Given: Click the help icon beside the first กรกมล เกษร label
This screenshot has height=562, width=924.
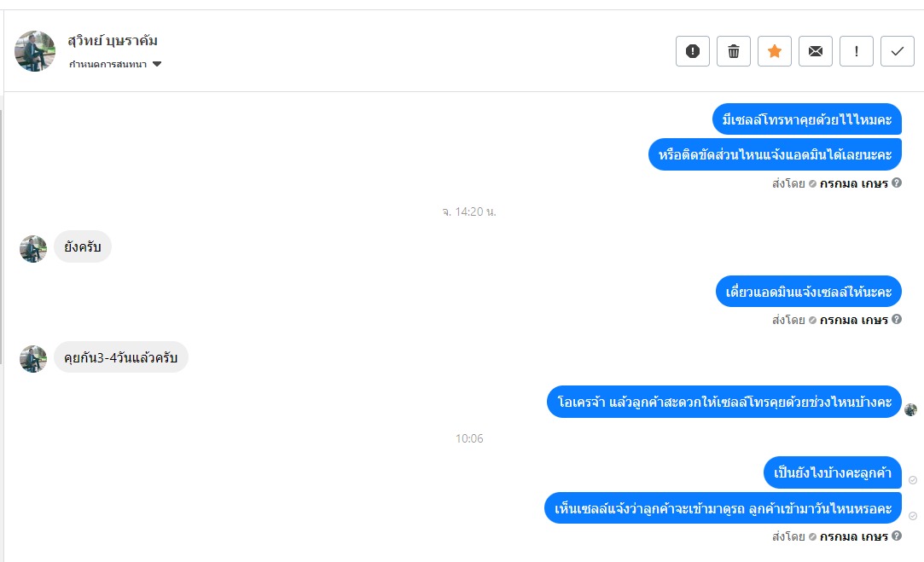Looking at the screenshot, I should (897, 183).
